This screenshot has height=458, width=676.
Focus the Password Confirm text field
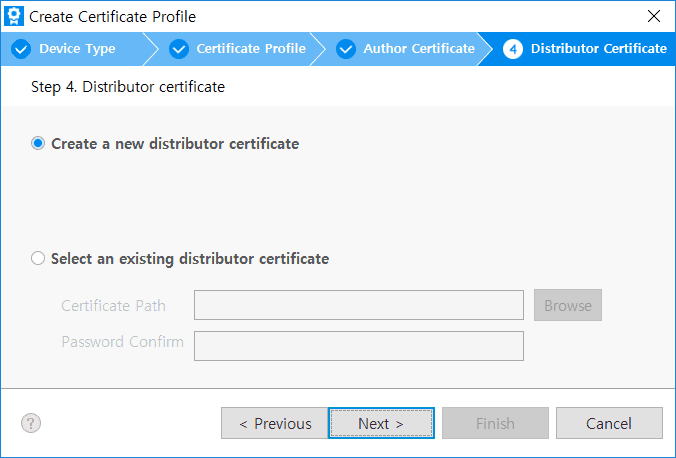coord(358,346)
